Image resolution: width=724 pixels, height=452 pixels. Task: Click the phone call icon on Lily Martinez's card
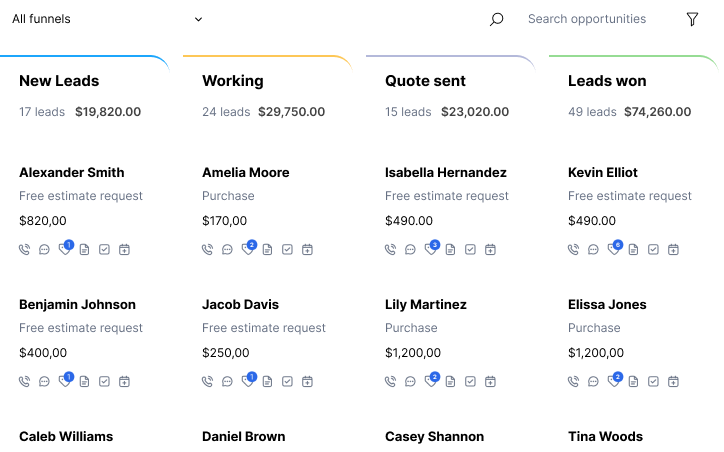tap(391, 382)
